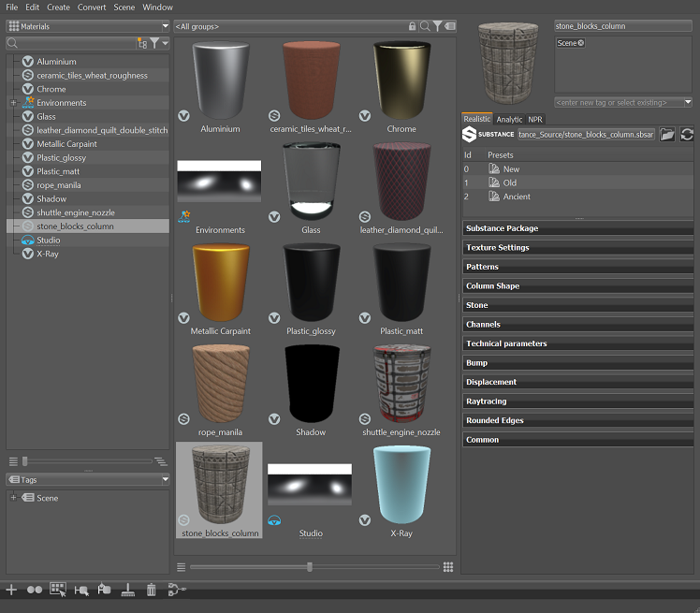Click the reload Substance file icon
This screenshot has height=613, width=700.
[687, 135]
